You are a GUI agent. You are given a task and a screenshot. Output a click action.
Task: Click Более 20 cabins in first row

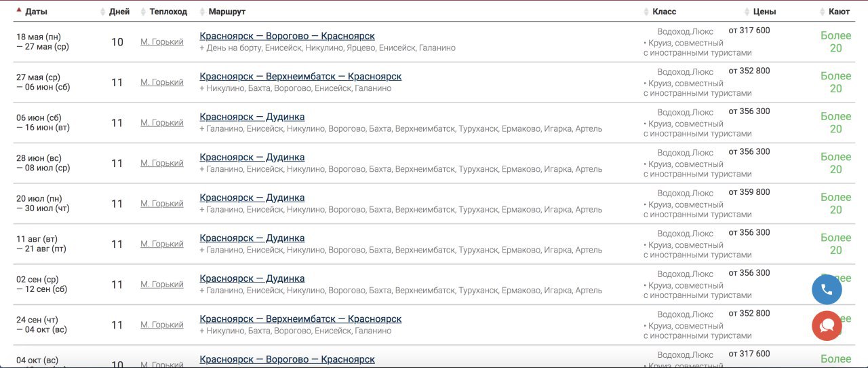(835, 42)
